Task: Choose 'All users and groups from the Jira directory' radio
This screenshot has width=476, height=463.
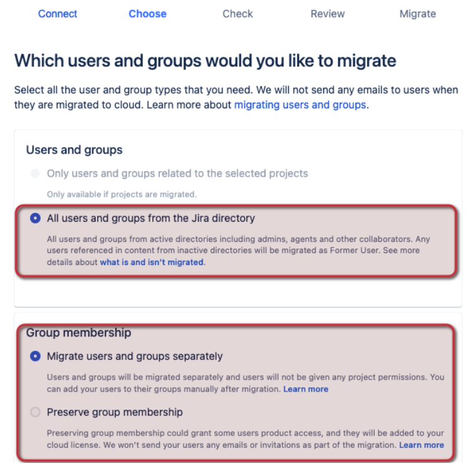Action: coord(35,219)
